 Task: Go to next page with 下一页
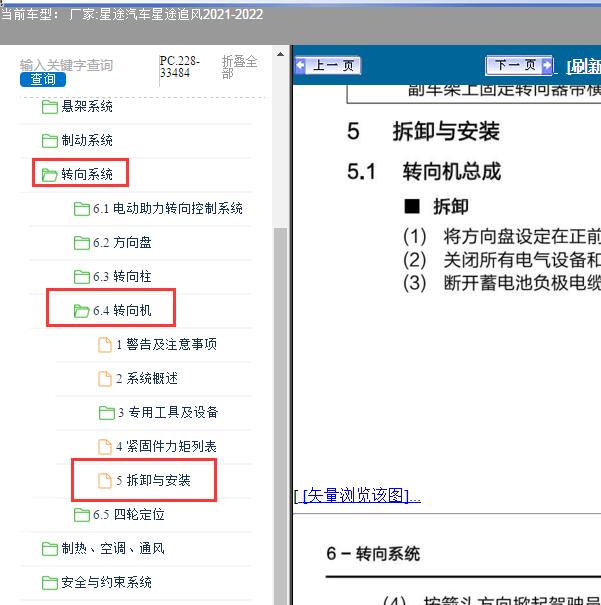pos(519,65)
